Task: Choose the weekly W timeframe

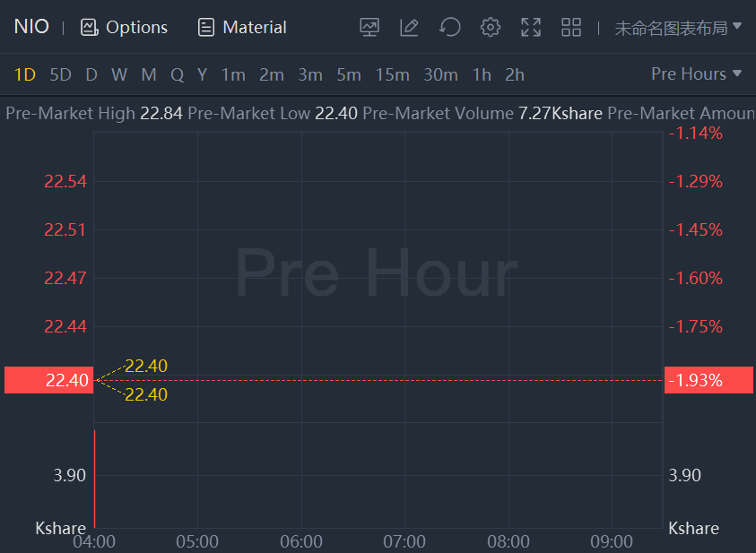Action: (119, 74)
